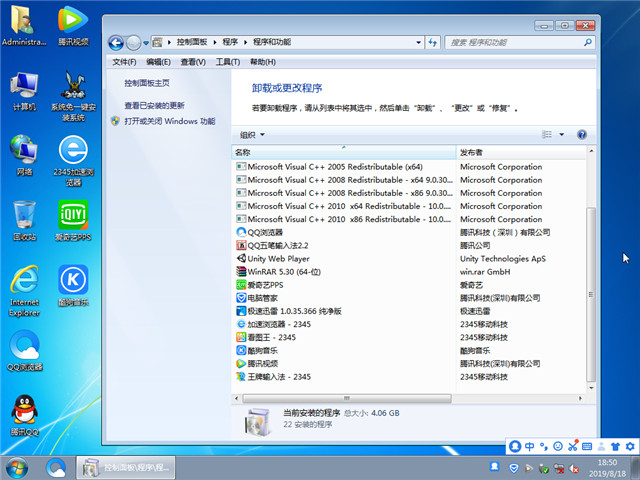Refresh the address bar view
The width and height of the screenshot is (640, 480).
[x=433, y=42]
